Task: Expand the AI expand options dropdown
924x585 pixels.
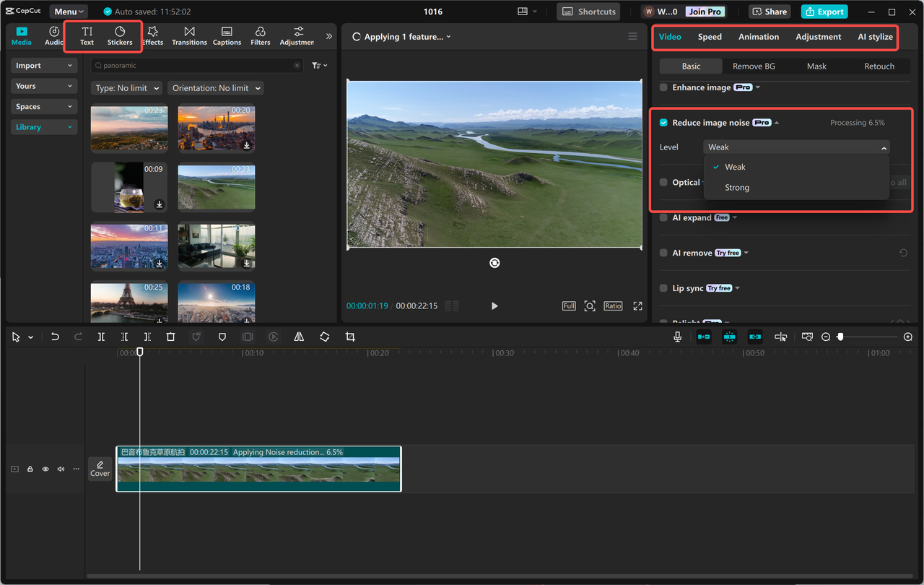Action: tap(734, 217)
